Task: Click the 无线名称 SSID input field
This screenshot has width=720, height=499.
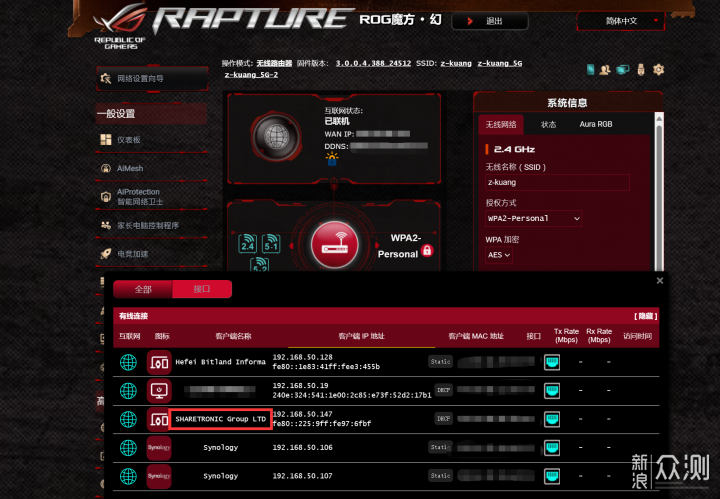Action: [557, 182]
